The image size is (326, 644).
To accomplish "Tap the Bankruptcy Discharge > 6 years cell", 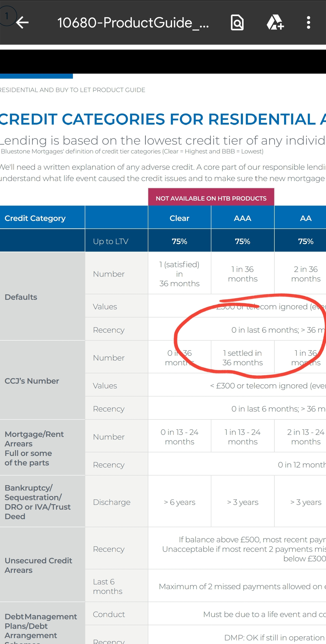I will click(179, 502).
